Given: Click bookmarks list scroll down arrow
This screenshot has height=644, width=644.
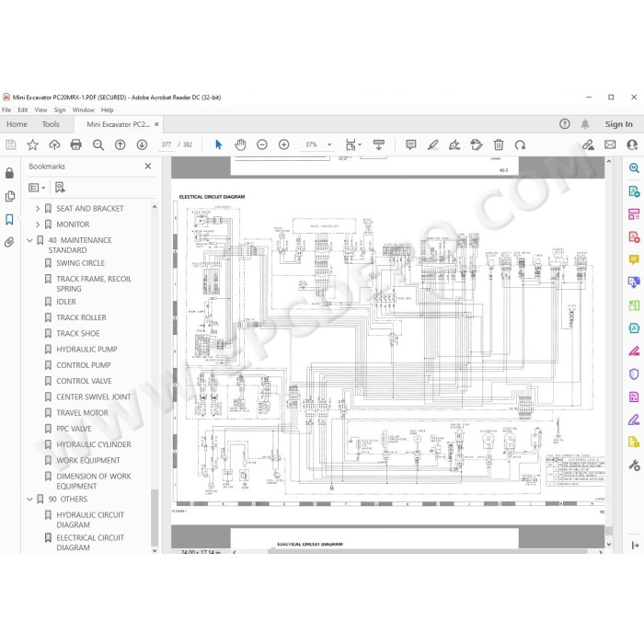Looking at the screenshot, I should click(x=155, y=551).
